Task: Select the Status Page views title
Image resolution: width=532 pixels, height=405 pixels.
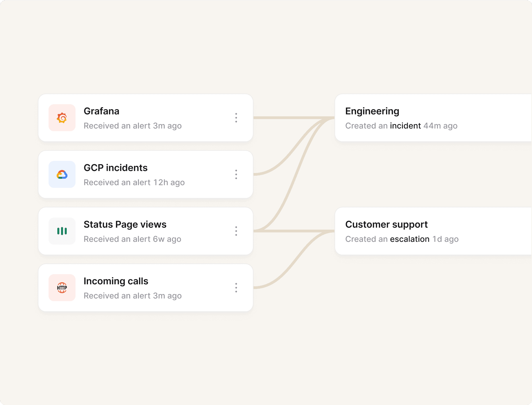Action: point(125,225)
